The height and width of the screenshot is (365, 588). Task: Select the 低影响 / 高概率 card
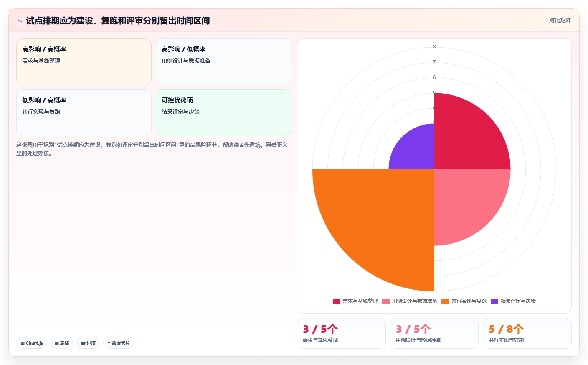point(84,113)
